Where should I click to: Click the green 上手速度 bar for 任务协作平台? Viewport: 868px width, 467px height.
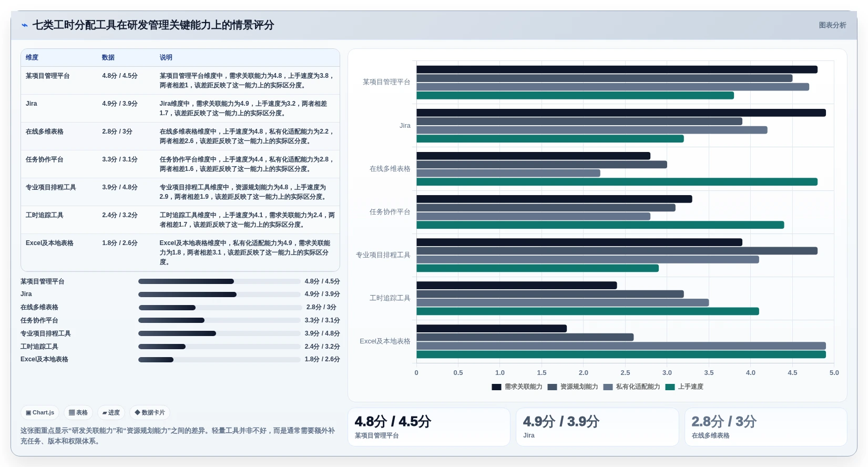(600, 225)
